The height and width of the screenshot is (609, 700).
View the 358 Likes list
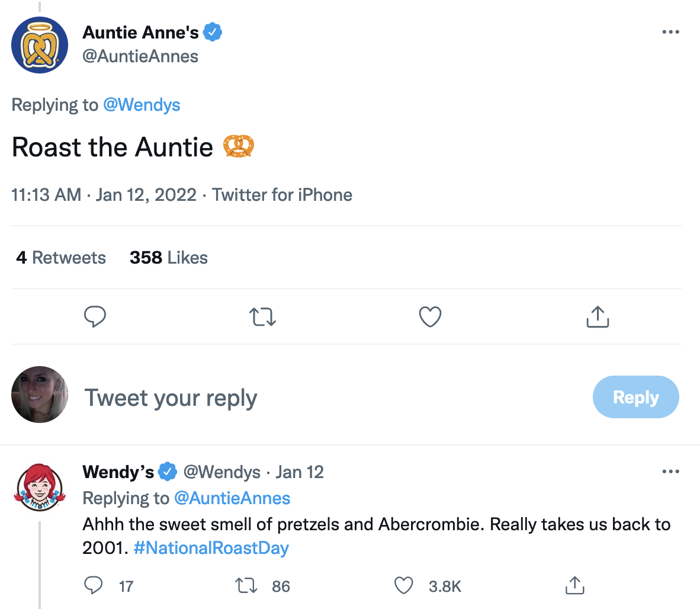point(168,258)
